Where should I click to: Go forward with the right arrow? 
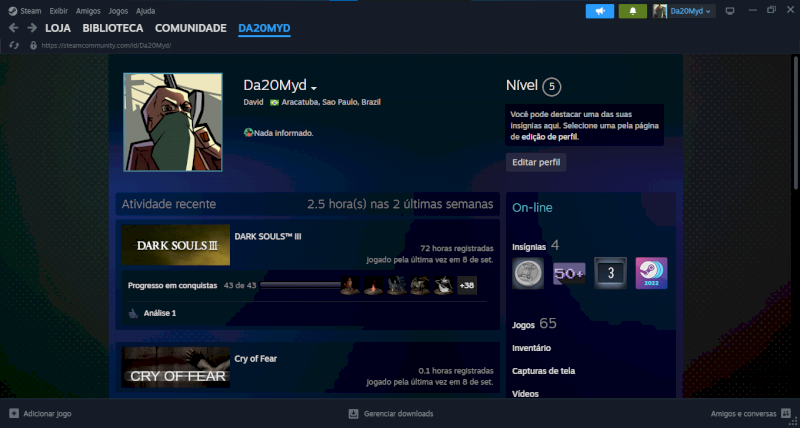32,28
